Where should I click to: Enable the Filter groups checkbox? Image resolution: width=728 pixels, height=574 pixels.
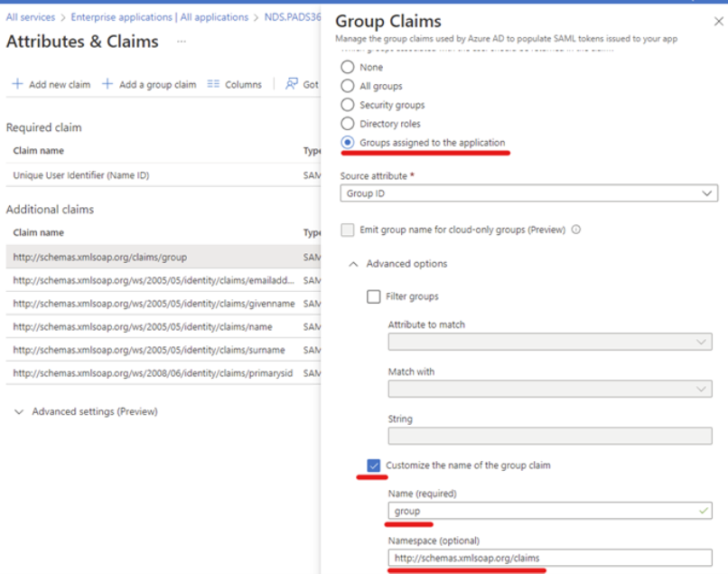coord(373,296)
